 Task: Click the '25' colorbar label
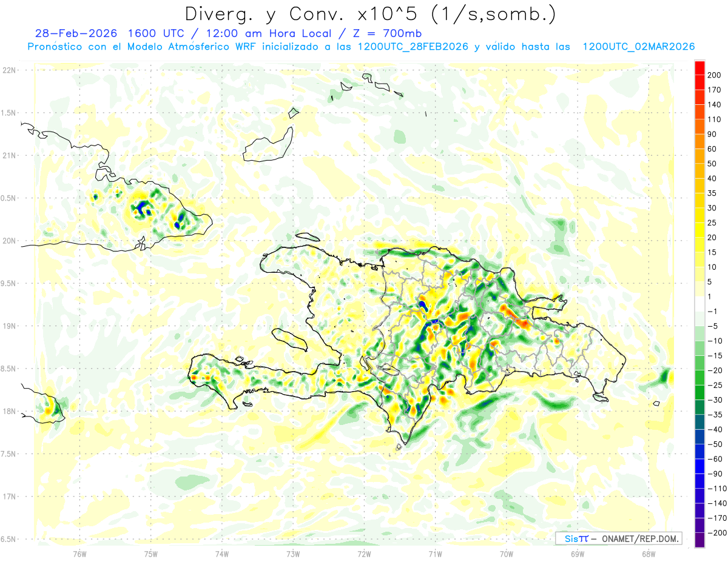[712, 222]
